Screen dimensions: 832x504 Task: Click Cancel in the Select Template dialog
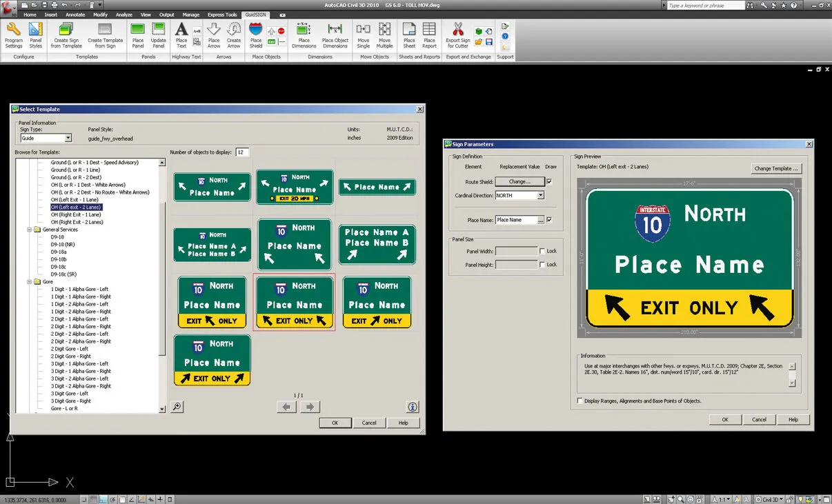tap(369, 423)
